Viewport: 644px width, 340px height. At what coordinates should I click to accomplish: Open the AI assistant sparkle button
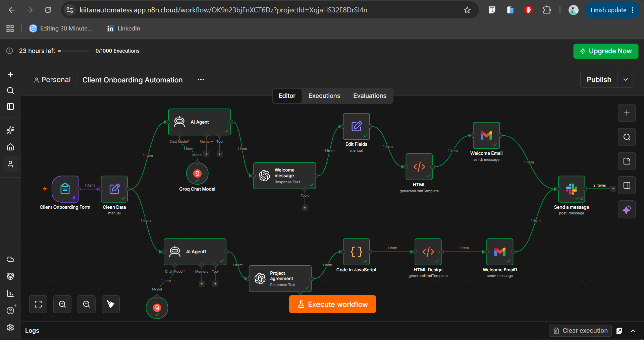coord(627,209)
